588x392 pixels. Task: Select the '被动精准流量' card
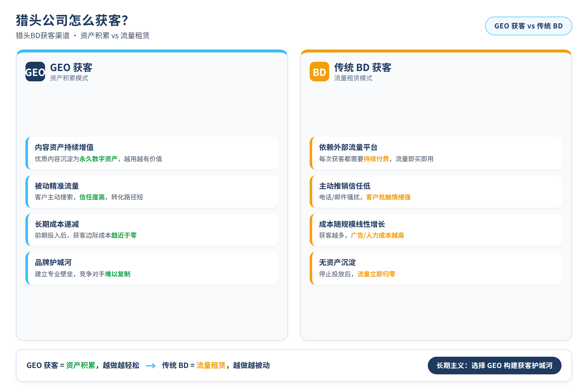click(x=152, y=192)
